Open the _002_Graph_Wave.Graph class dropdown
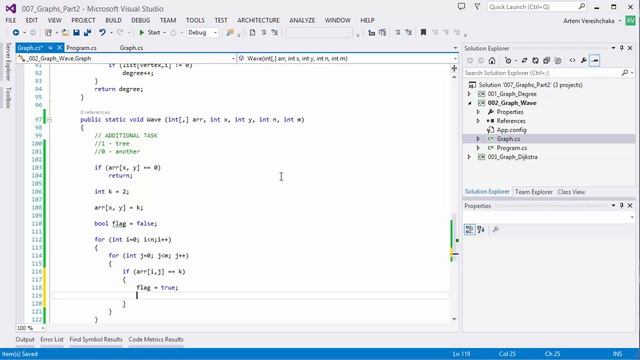 click(x=126, y=58)
